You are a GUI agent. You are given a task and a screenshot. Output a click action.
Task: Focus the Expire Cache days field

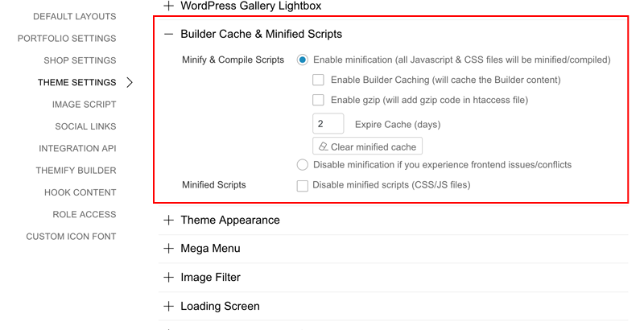[x=328, y=123]
